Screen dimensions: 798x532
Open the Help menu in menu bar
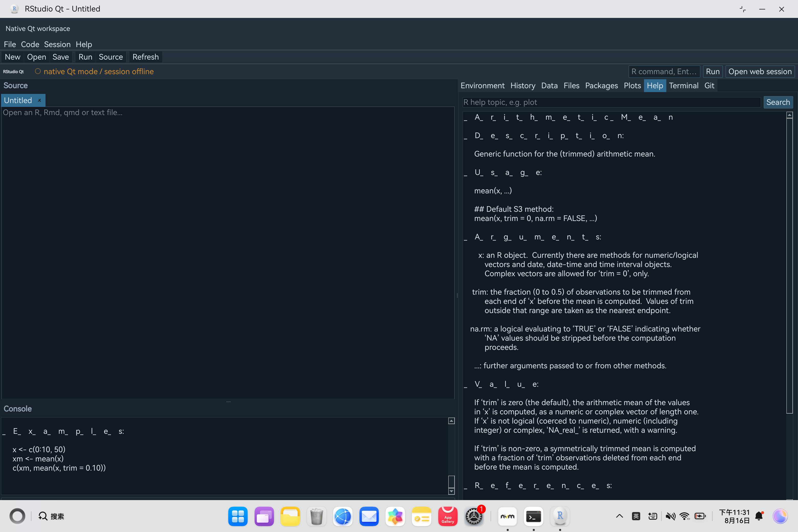point(84,45)
